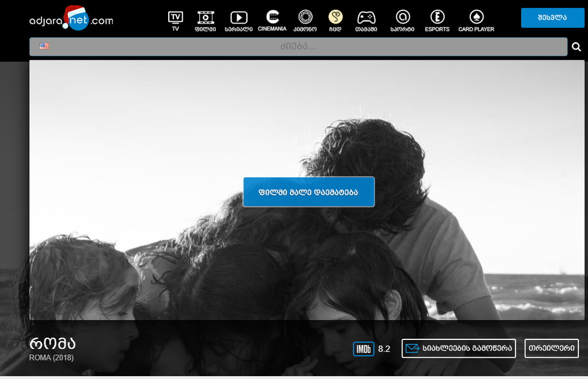Click the ფილმი მალე დაემატება button
588x379 pixels.
click(308, 192)
